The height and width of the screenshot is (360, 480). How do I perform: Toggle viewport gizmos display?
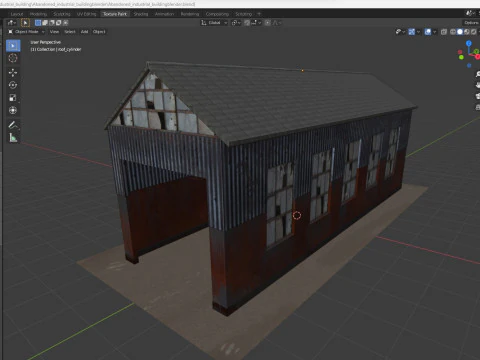coord(412,32)
